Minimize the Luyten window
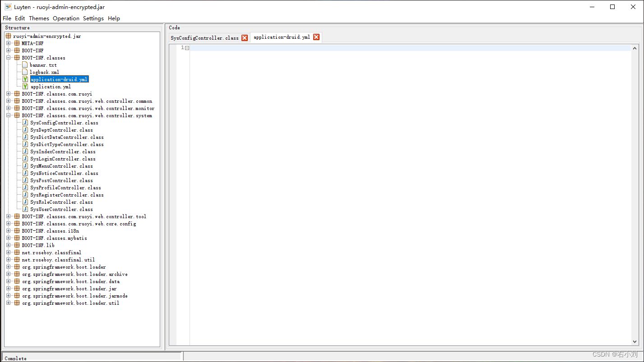 (x=592, y=7)
